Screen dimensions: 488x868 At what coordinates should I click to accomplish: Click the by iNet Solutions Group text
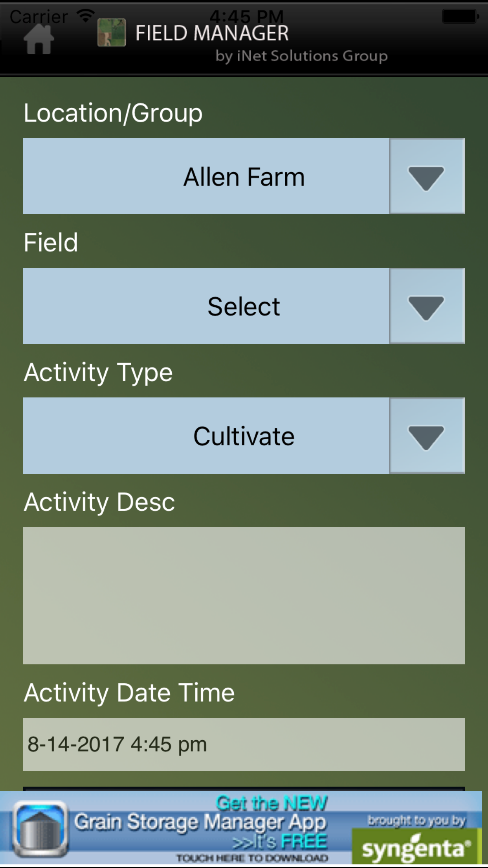tap(301, 56)
